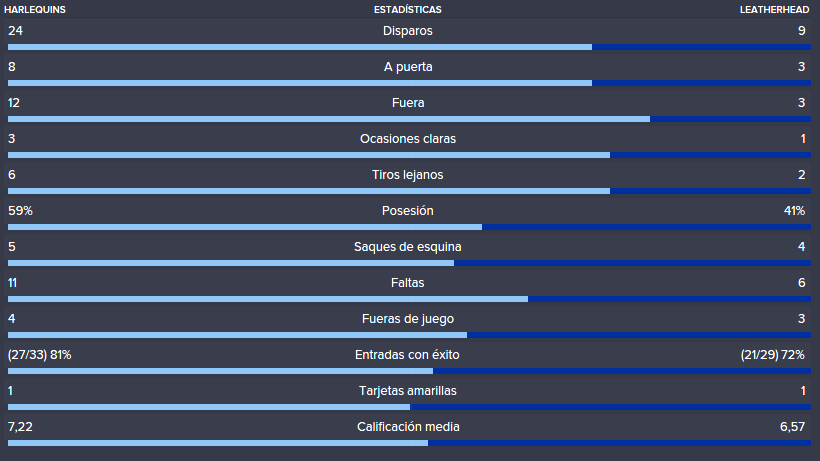Click the Entradas con éxito label
The height and width of the screenshot is (461, 820).
coord(407,355)
